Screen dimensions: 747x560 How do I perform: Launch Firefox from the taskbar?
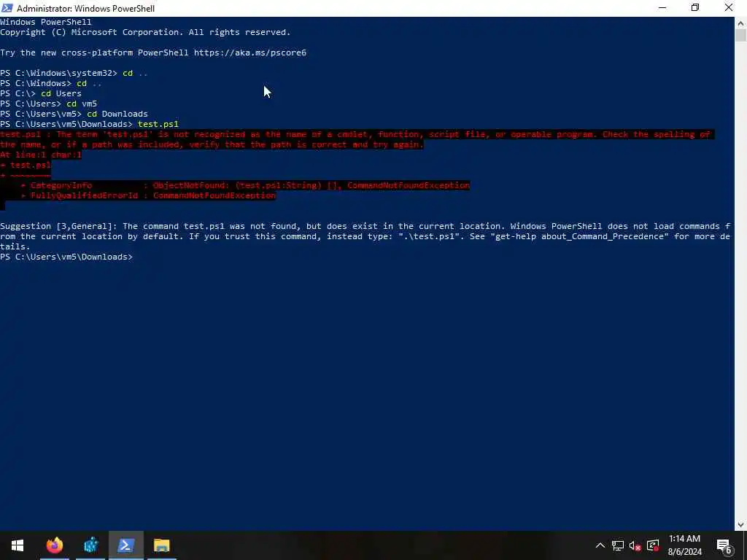[55, 545]
